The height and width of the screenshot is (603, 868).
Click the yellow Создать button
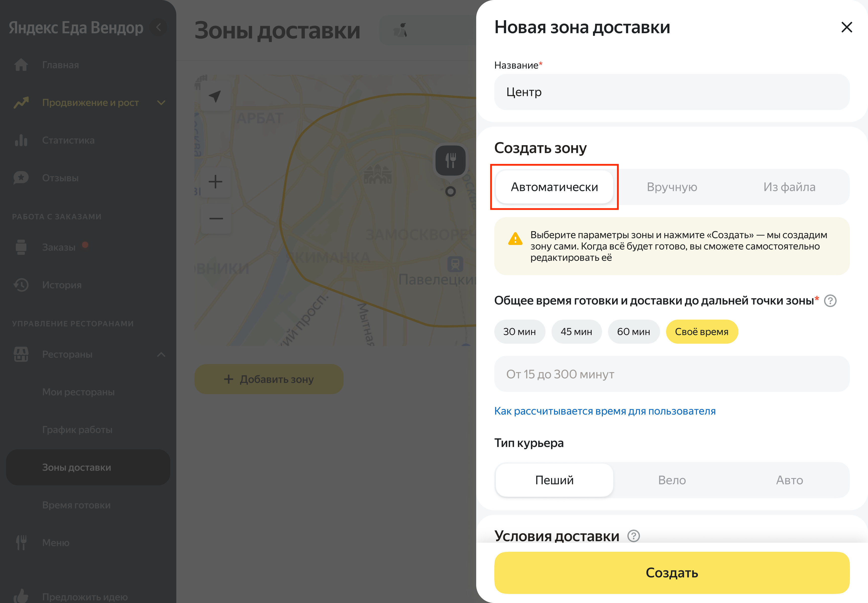pos(672,573)
